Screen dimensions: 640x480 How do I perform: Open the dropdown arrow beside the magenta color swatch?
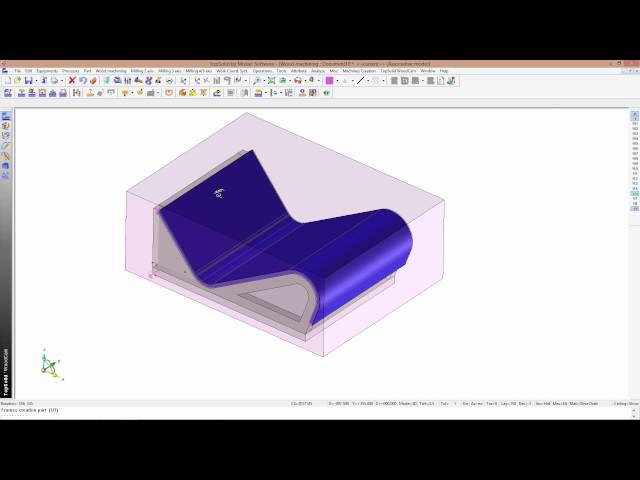(x=337, y=80)
